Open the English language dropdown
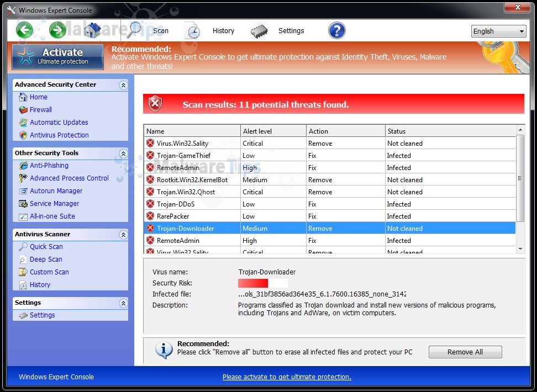 click(498, 31)
